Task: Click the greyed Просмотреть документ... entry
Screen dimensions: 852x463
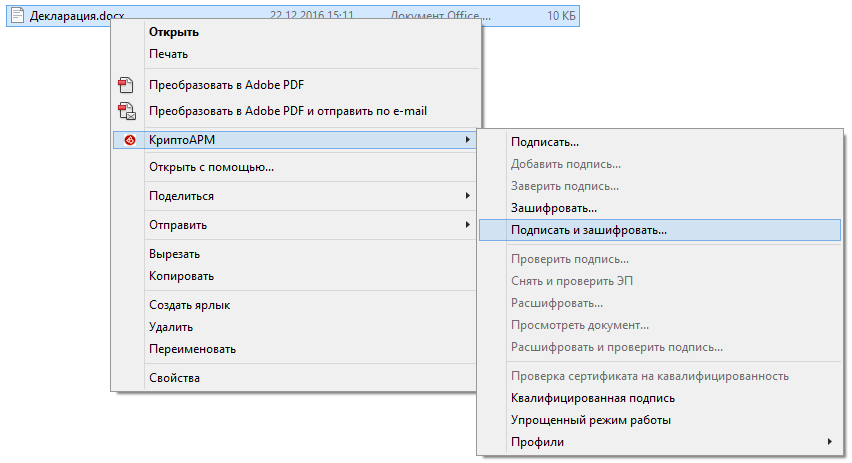Action: [580, 325]
